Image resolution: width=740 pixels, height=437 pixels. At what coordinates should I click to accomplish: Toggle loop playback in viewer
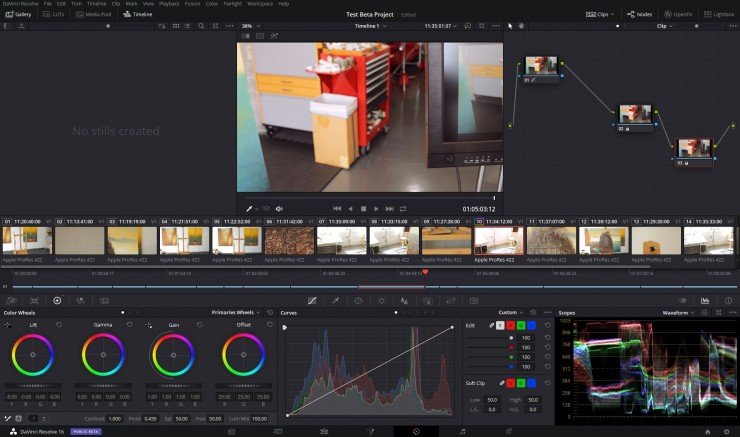(402, 208)
